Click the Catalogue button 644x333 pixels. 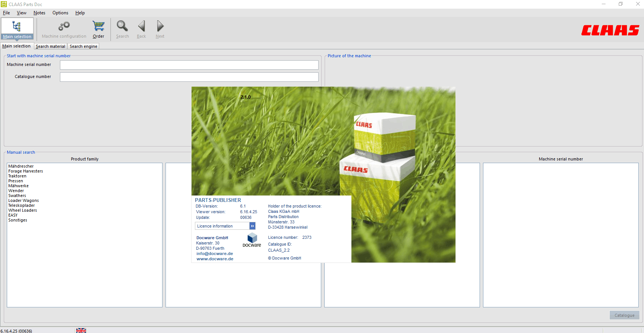[624, 315]
